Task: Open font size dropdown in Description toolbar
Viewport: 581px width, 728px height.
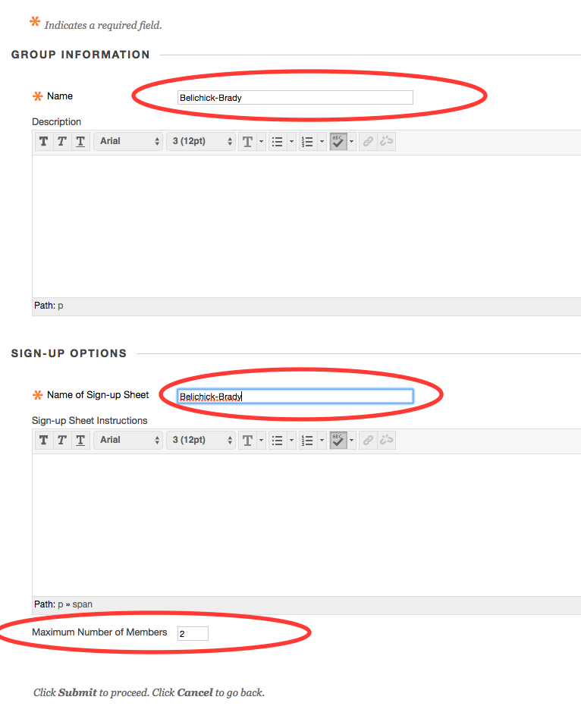Action: tap(201, 141)
